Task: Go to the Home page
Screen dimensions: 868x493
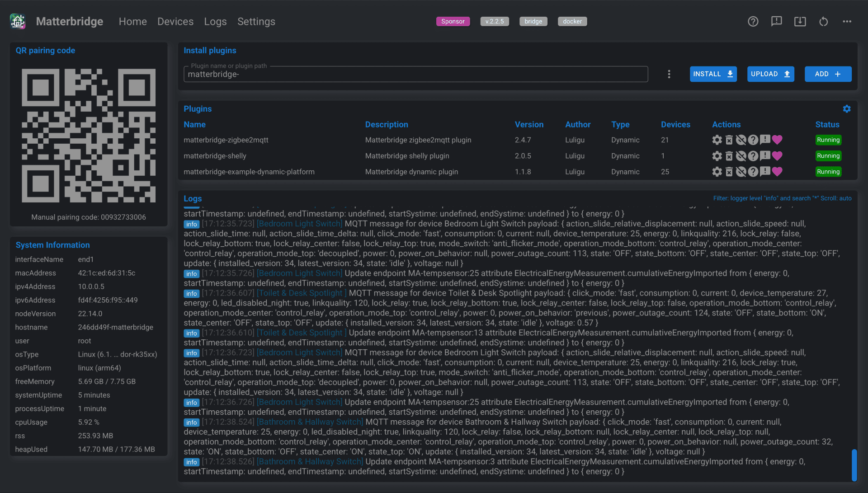Action: click(x=133, y=21)
